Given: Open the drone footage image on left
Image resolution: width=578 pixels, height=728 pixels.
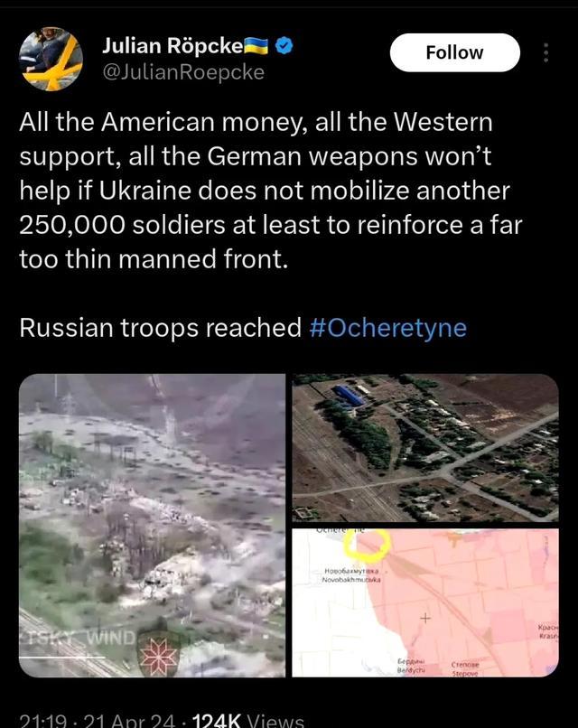Looking at the screenshot, I should point(153,525).
